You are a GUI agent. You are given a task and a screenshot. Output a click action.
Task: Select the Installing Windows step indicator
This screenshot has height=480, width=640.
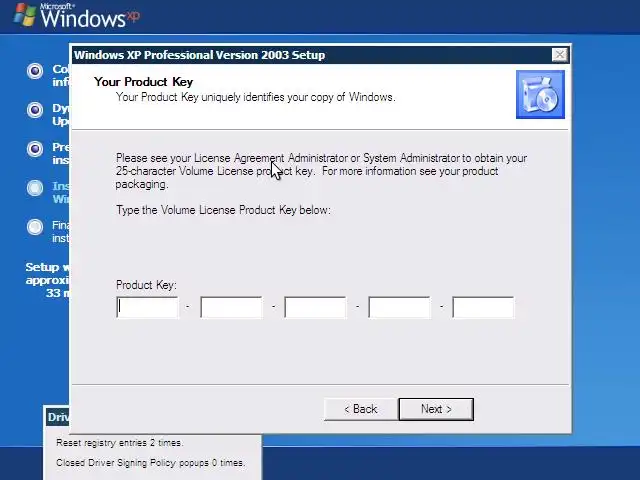tap(35, 188)
